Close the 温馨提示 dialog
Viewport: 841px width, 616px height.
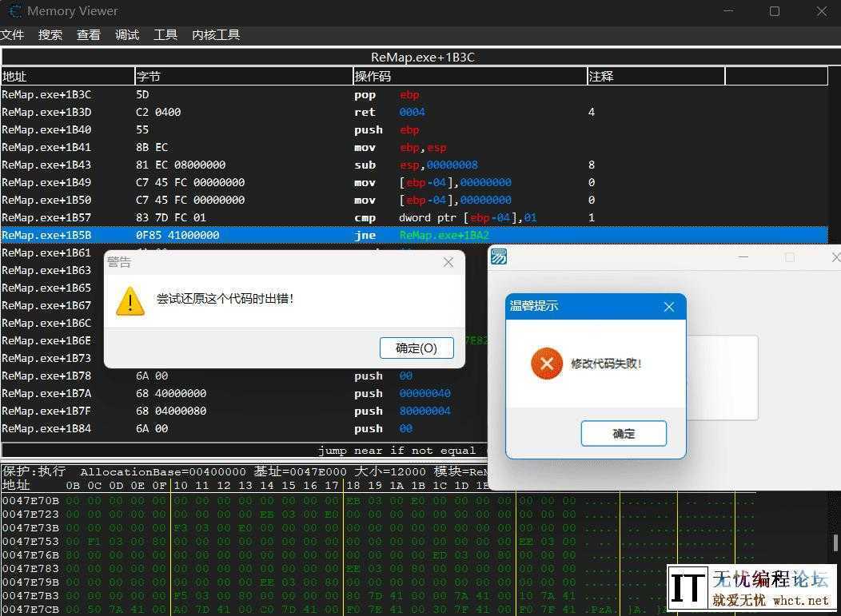(x=669, y=307)
